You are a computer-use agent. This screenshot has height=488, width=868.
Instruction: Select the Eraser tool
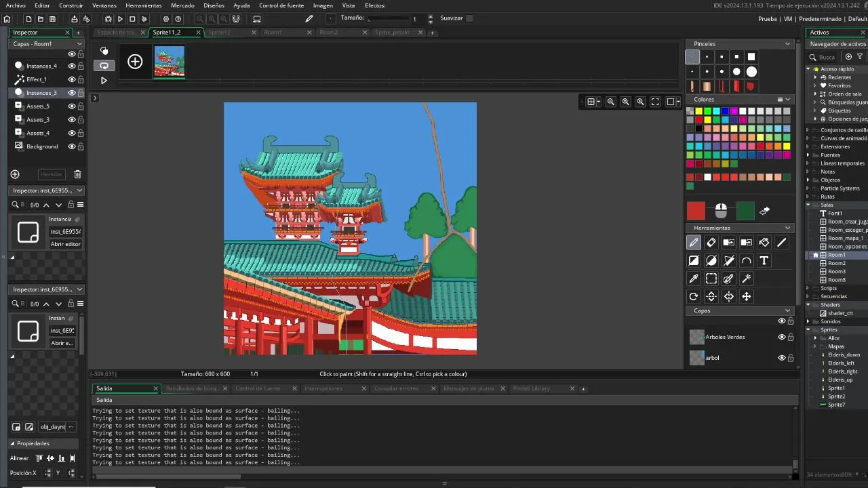click(x=711, y=243)
